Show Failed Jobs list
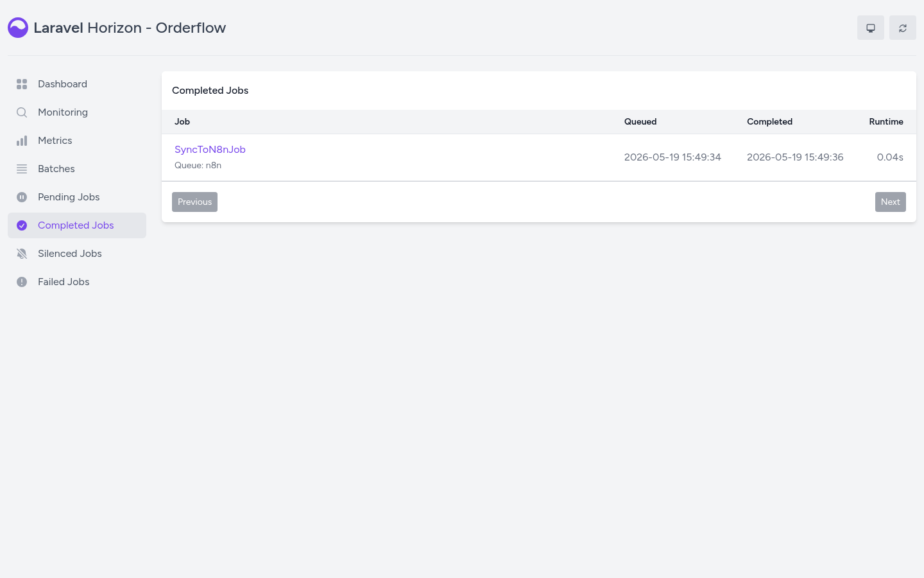Viewport: 924px width, 578px height. [77, 282]
